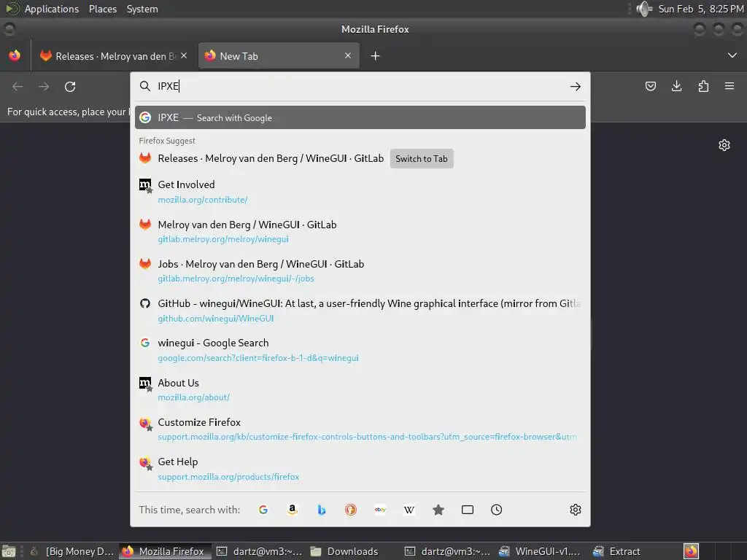Open Customize Firefox suggestion

click(x=360, y=429)
